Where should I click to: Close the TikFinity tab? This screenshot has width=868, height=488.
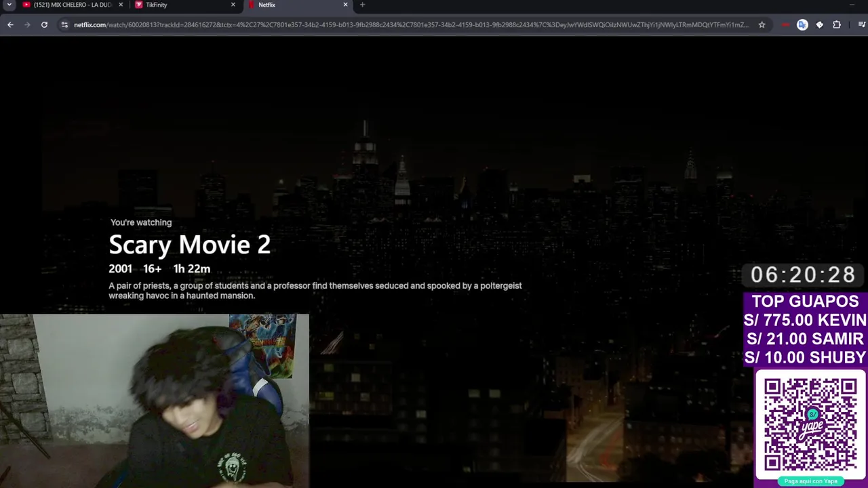[233, 5]
